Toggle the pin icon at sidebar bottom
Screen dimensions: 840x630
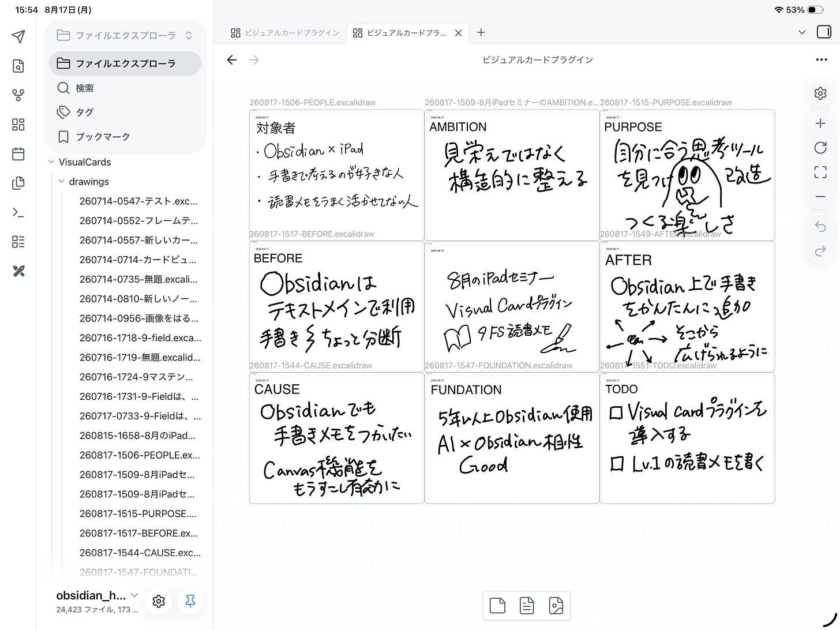click(x=190, y=601)
